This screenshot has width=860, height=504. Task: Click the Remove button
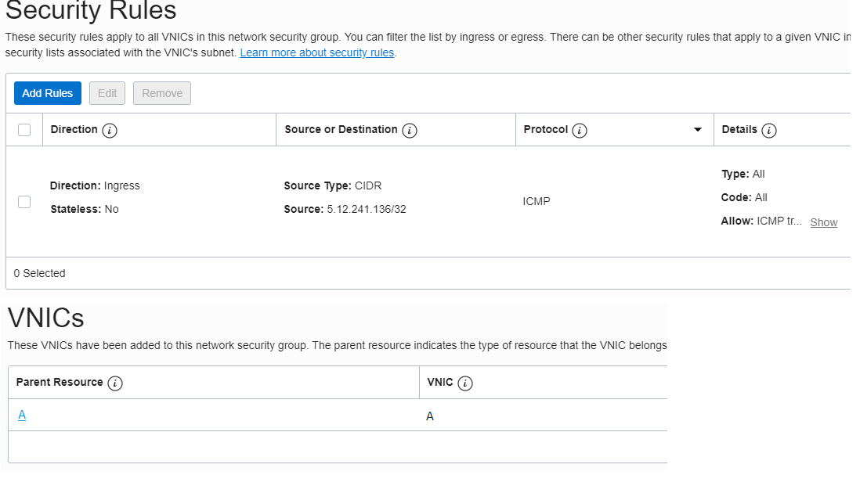[x=162, y=93]
